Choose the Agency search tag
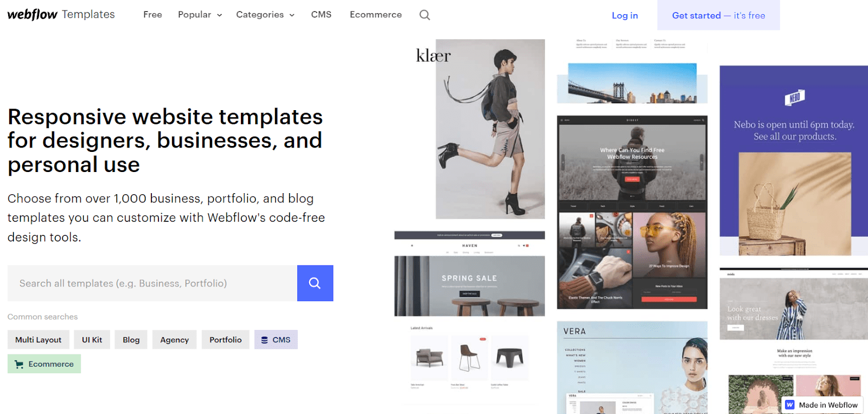868x414 pixels. point(175,340)
